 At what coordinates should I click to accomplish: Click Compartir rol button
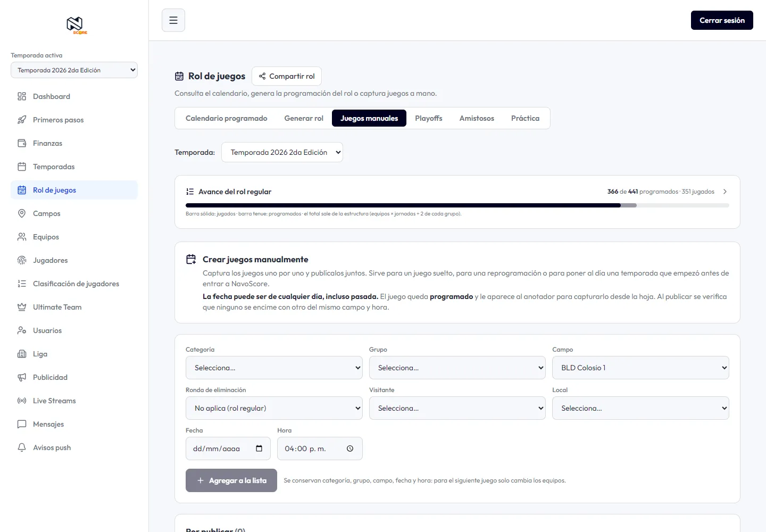click(x=287, y=76)
